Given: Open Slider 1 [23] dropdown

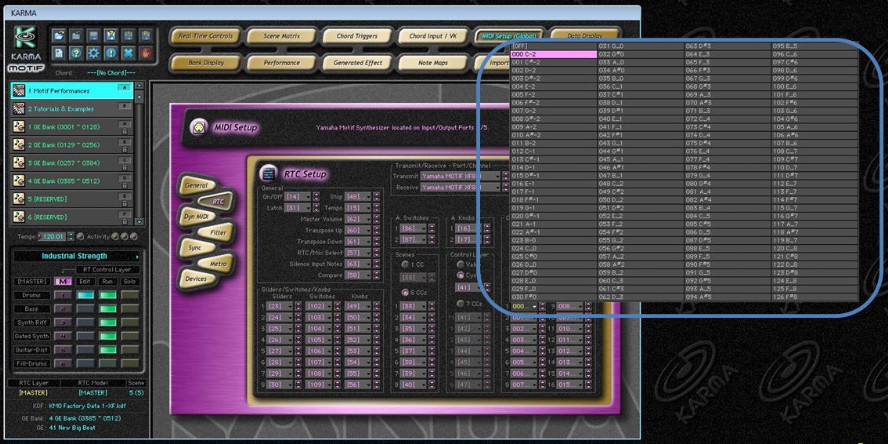Looking at the screenshot, I should click(280, 306).
